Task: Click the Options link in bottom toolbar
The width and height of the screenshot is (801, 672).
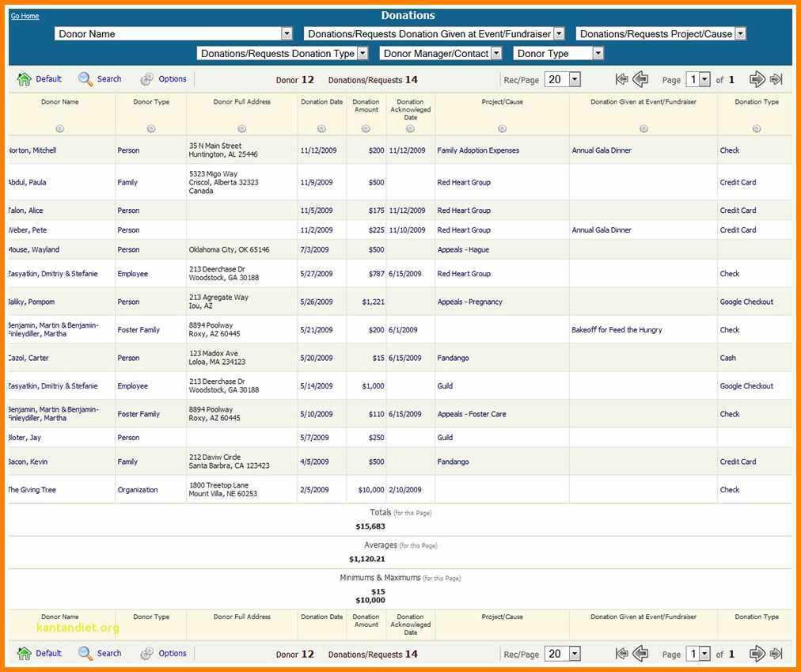Action: (173, 653)
